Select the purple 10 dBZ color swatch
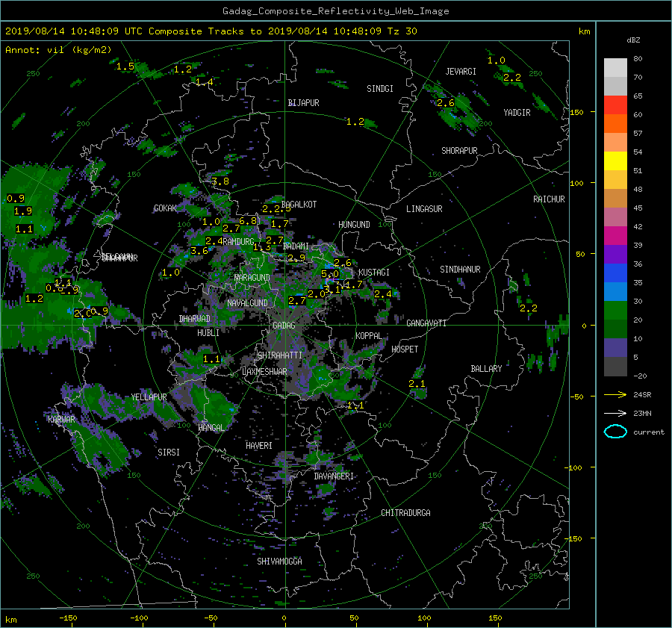The width and height of the screenshot is (672, 628). 615,347
